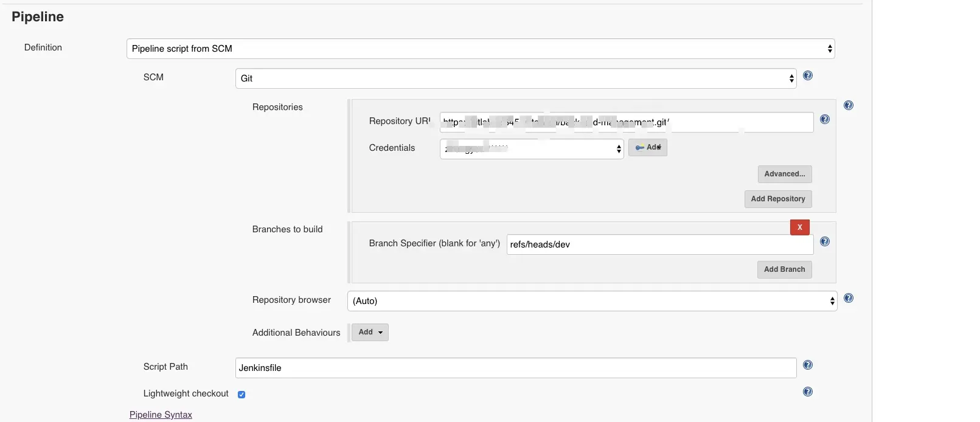This screenshot has height=422, width=980.
Task: Show help for Repository URL
Action: click(825, 119)
